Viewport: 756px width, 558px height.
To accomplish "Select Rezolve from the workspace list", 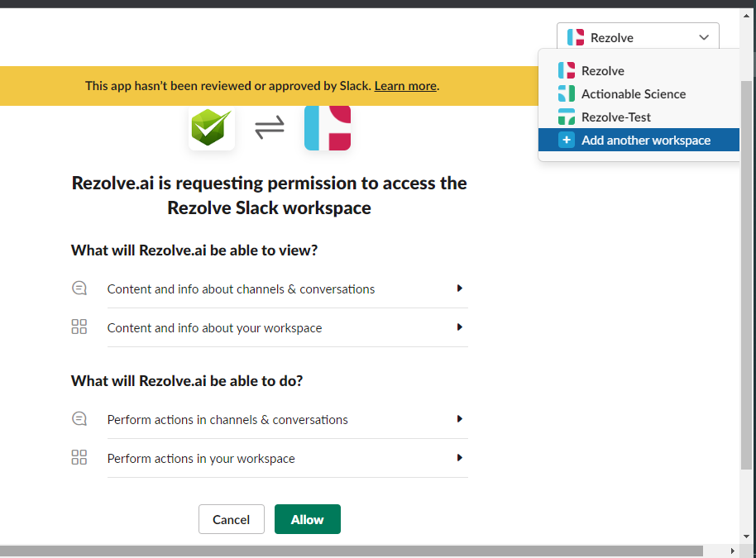I will [x=639, y=70].
